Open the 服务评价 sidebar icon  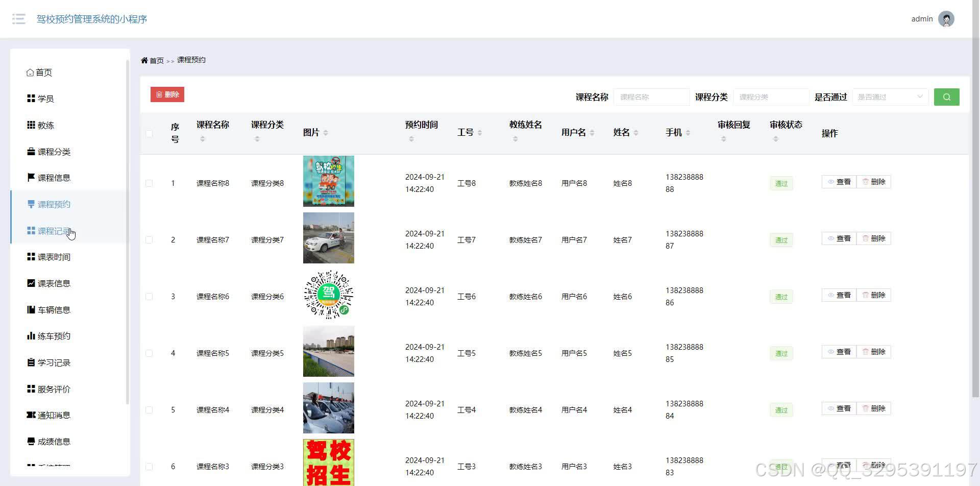(x=31, y=388)
